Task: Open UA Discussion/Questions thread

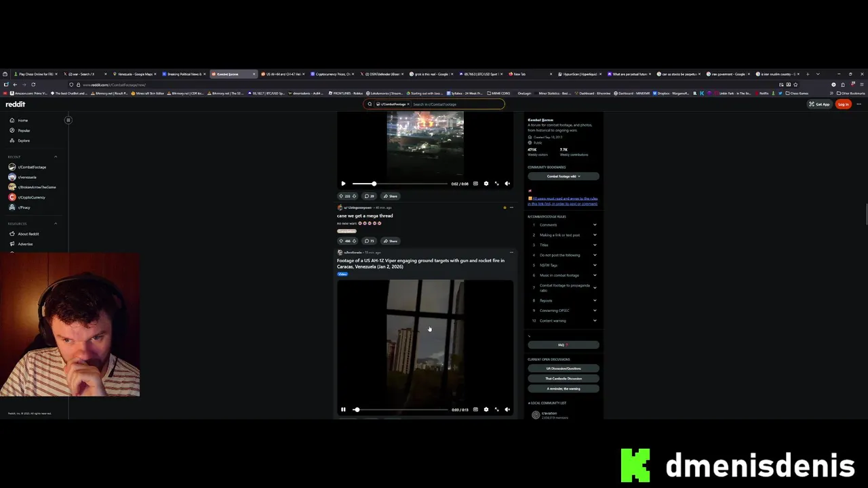Action: 564,368
